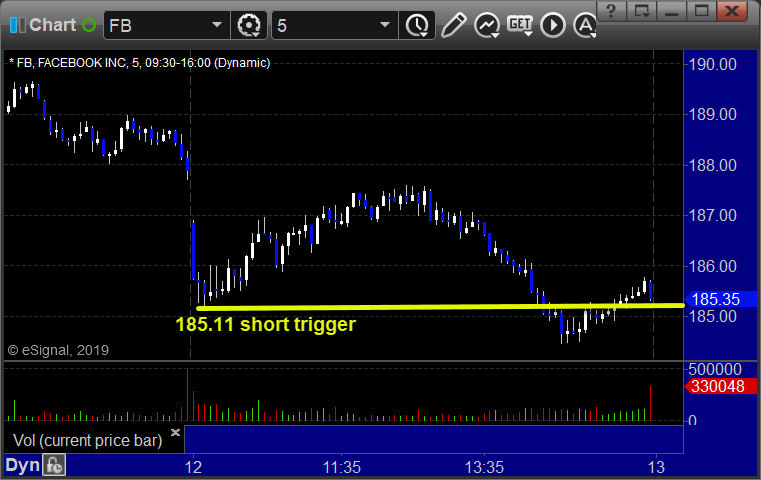Click the 12 date axis label
This screenshot has height=480, width=761.
[x=193, y=467]
